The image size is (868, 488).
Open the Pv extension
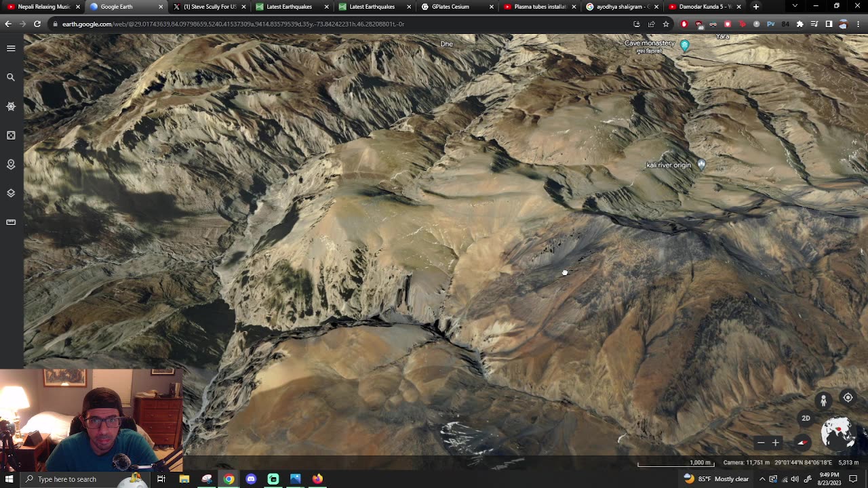click(x=771, y=24)
